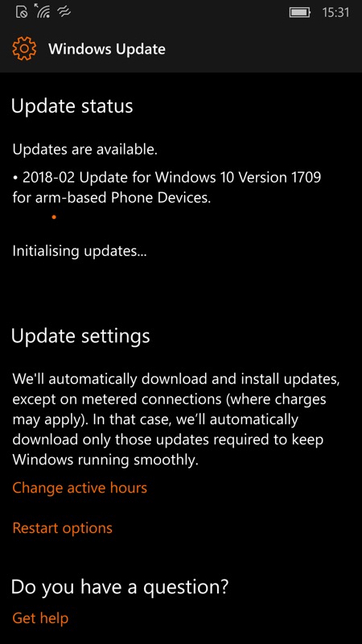
Task: Tap the Update settings heading
Action: click(x=80, y=336)
